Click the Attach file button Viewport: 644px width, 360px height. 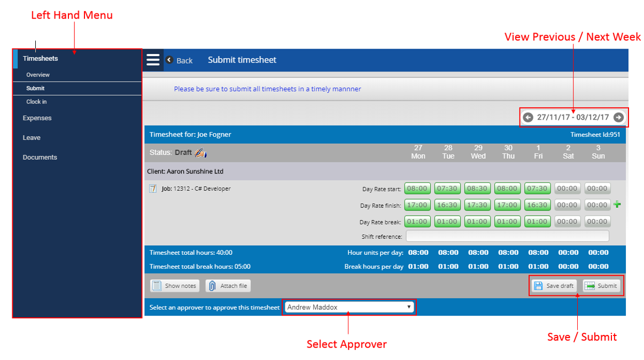tap(228, 286)
